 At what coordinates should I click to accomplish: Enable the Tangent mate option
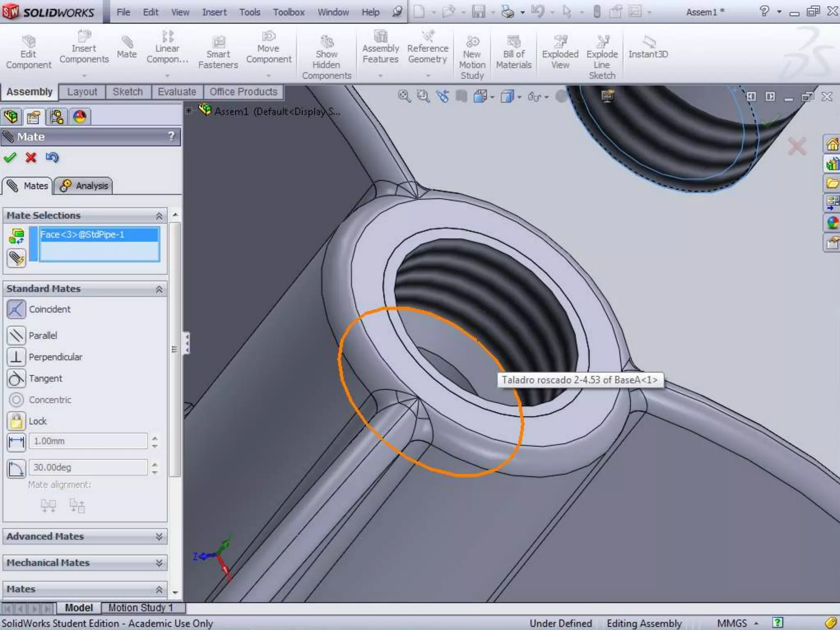point(16,379)
